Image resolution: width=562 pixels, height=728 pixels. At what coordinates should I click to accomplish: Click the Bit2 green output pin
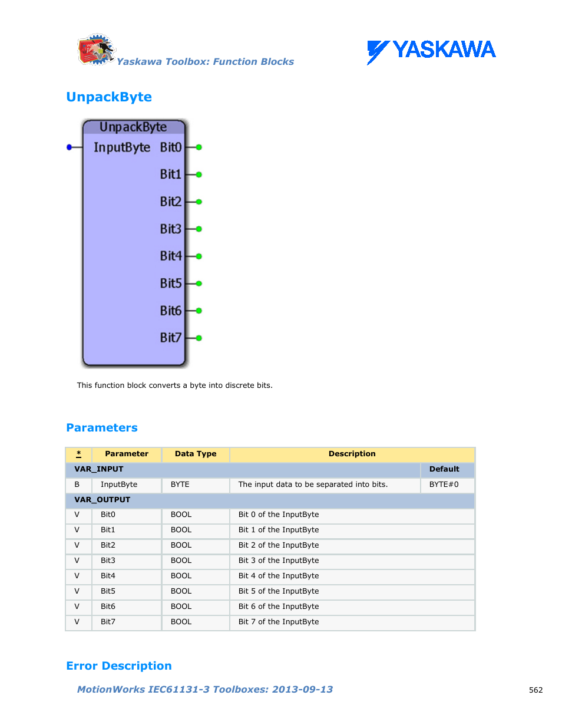coord(199,202)
